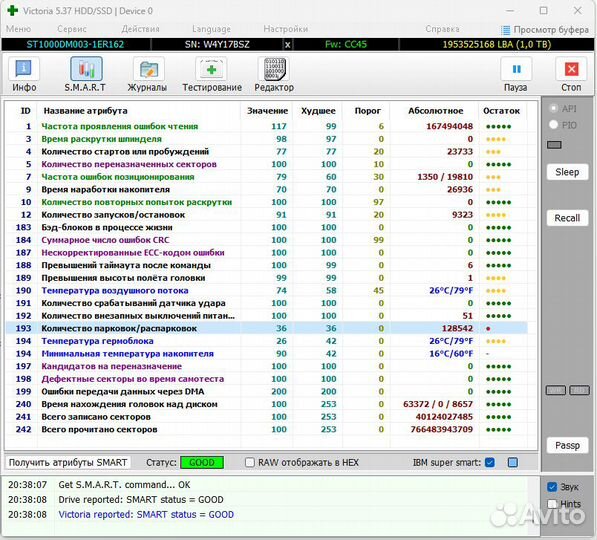Click the Sleep button

point(567,172)
